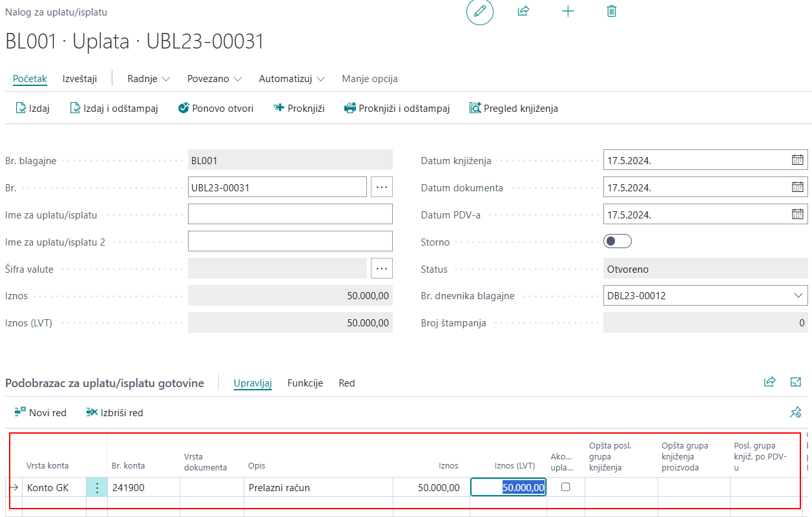Click Novi red in subform

(40, 412)
